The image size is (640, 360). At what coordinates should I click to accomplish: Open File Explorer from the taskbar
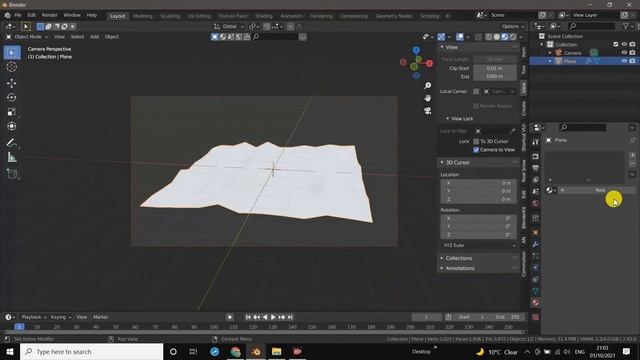pyautogui.click(x=276, y=351)
